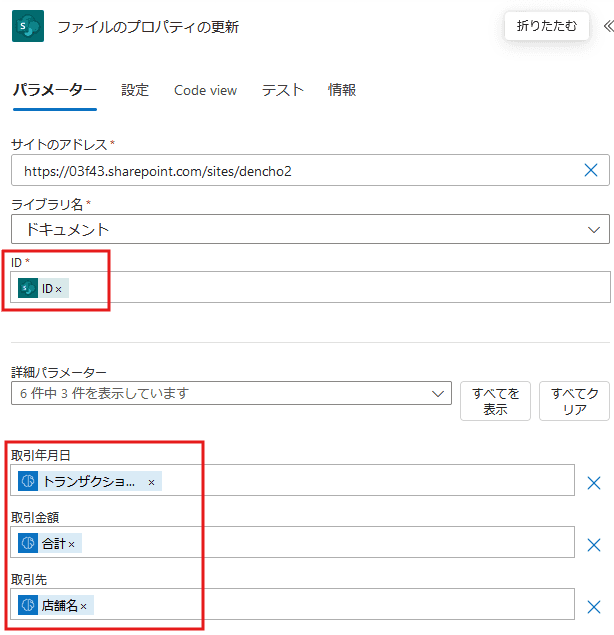Delete the トランザクション token from 取引年月日
614x635 pixels.
[151, 482]
